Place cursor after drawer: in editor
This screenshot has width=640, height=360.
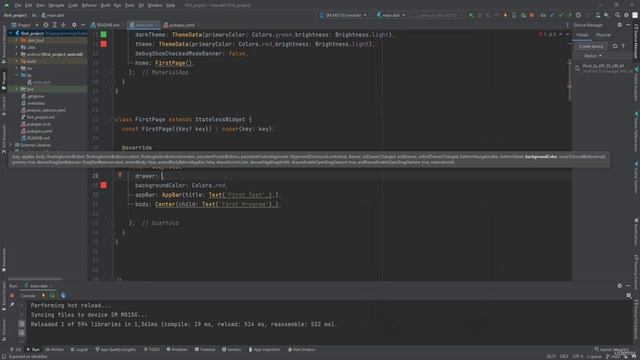[x=162, y=176]
